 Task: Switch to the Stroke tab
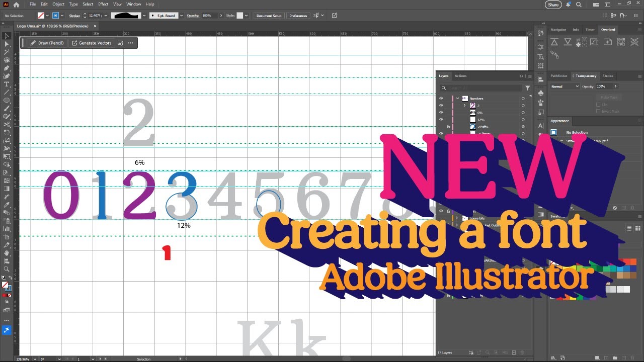tap(608, 76)
